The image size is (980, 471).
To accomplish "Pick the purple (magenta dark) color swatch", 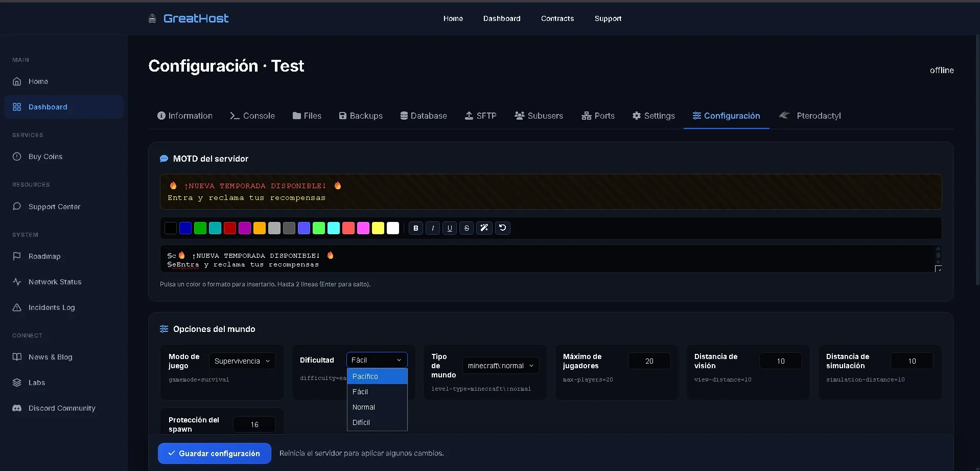I will (x=245, y=228).
